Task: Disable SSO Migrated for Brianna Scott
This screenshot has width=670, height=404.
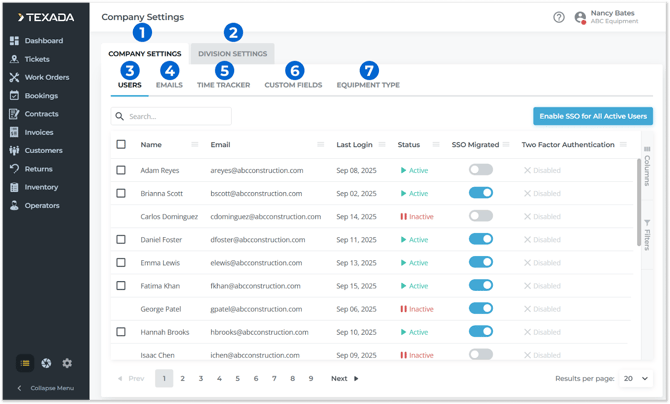Action: 481,193
